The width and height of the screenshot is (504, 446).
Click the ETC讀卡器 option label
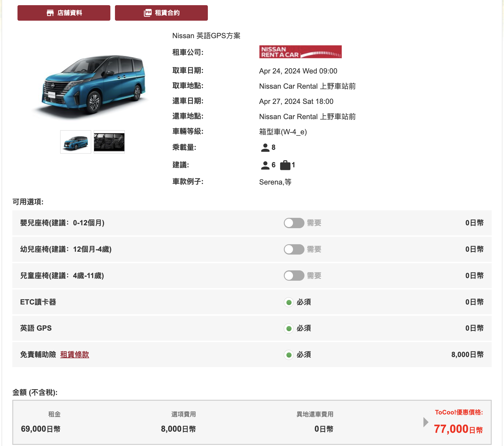pos(38,302)
